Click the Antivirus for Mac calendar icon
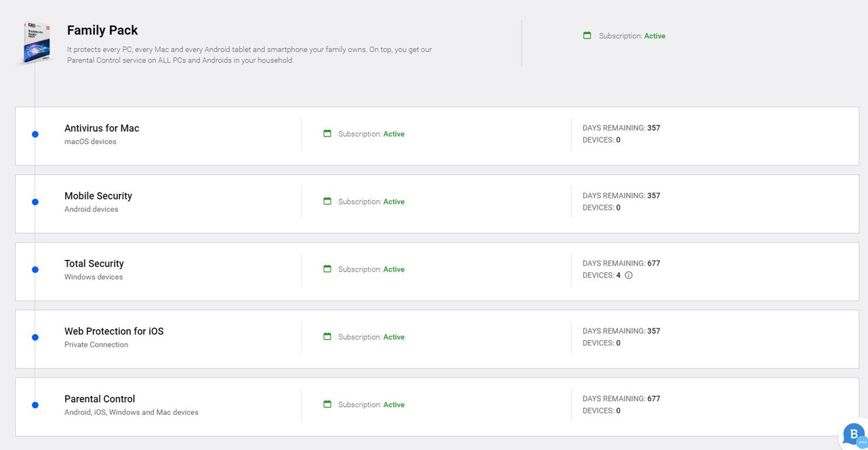This screenshot has width=868, height=450. 328,134
